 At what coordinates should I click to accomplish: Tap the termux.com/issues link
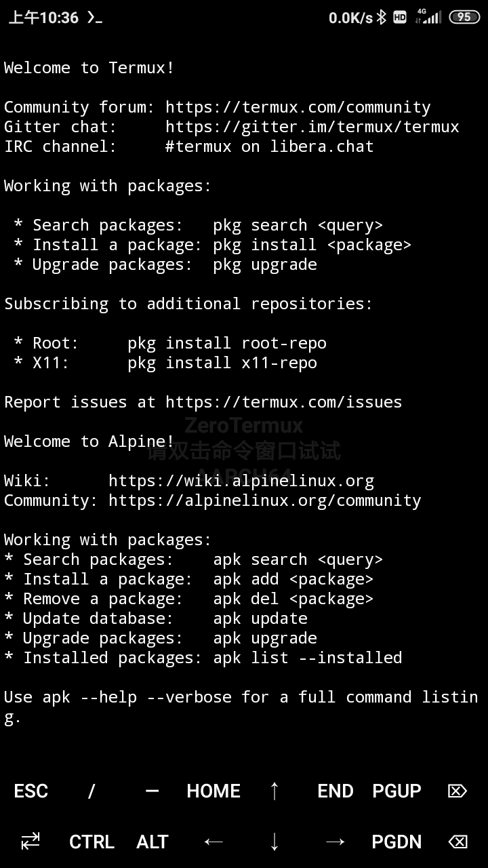tap(284, 402)
